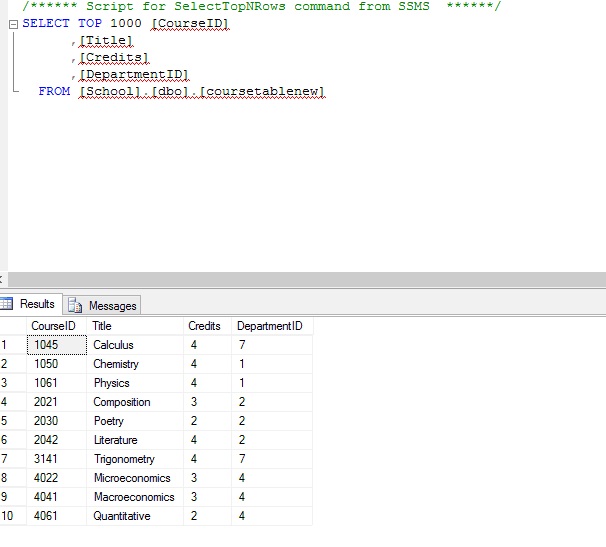Click the Results grid icon

(6, 304)
